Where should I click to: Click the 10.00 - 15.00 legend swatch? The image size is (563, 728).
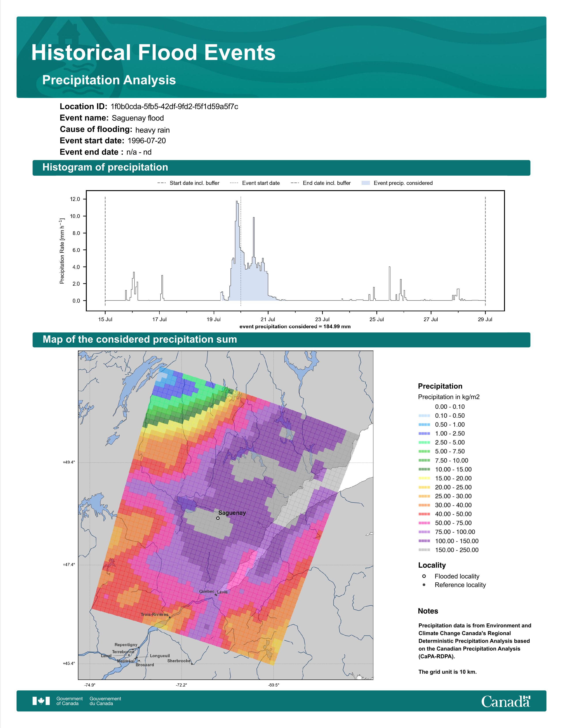424,470
